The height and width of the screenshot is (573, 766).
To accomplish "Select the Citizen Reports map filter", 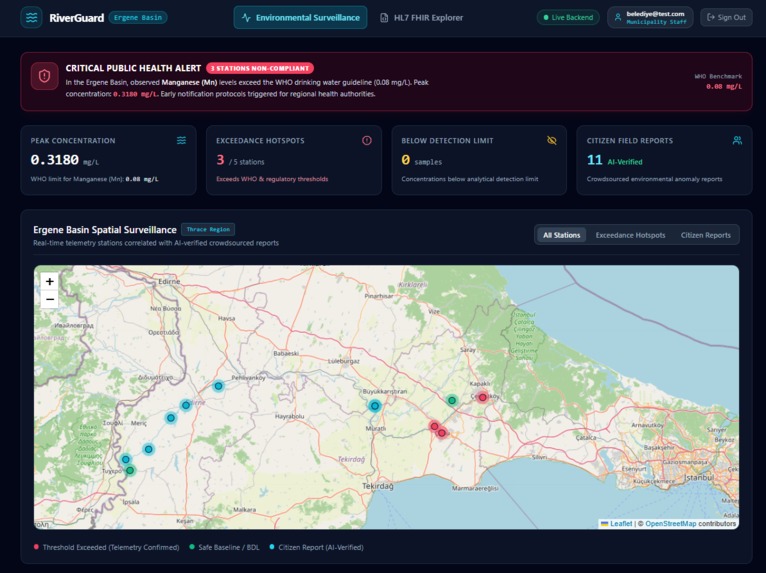I will tap(705, 235).
